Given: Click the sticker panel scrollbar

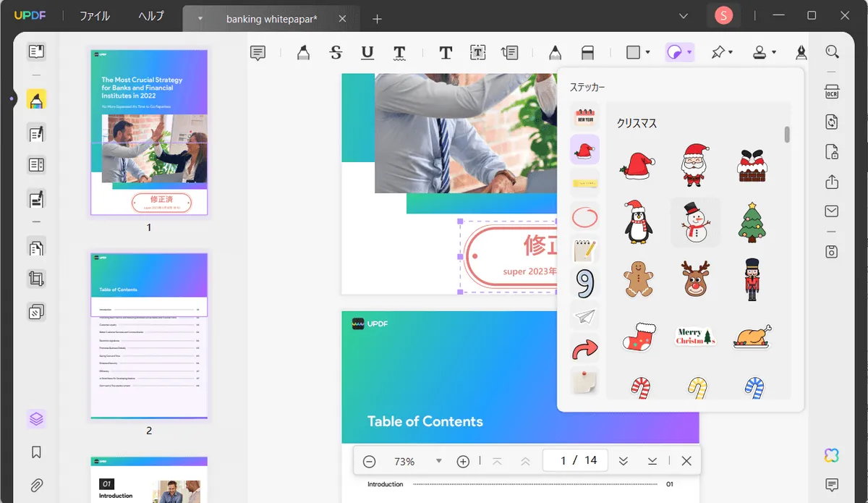Looking at the screenshot, I should 787,135.
